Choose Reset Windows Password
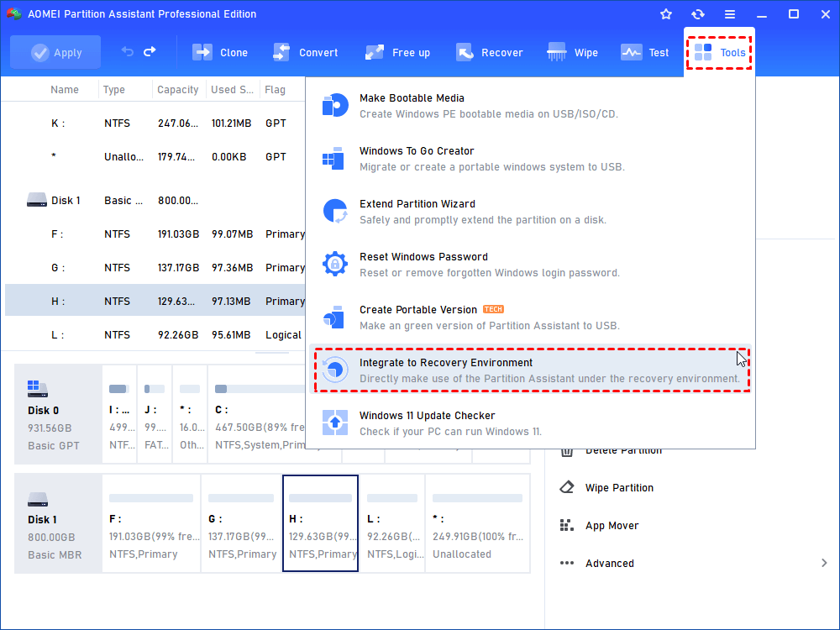This screenshot has height=630, width=840. [530, 265]
